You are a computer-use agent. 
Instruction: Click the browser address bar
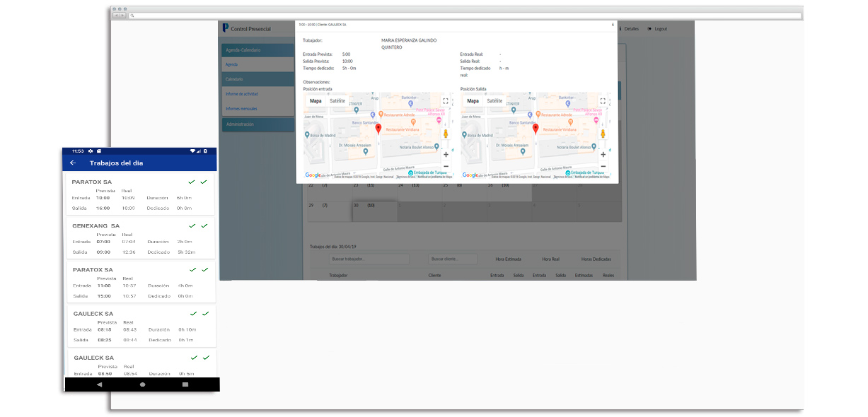pos(465,15)
